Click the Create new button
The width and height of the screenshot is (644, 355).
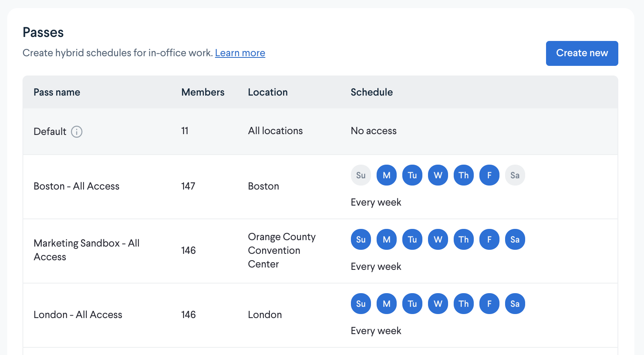[582, 53]
